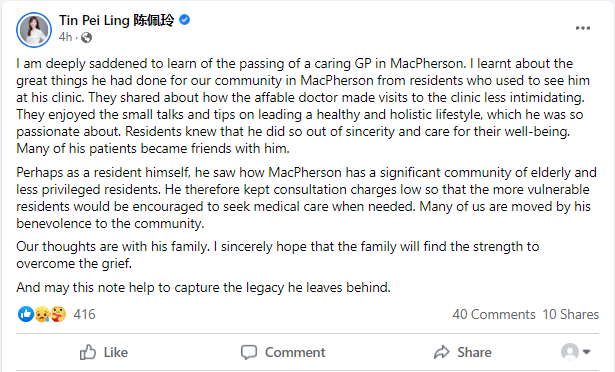Expand the comment-as identity dropdown arrow
The width and height of the screenshot is (615, 372).
point(586,352)
